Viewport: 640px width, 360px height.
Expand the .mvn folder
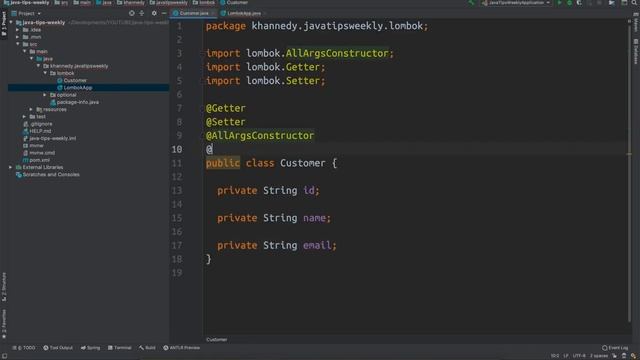(18, 37)
